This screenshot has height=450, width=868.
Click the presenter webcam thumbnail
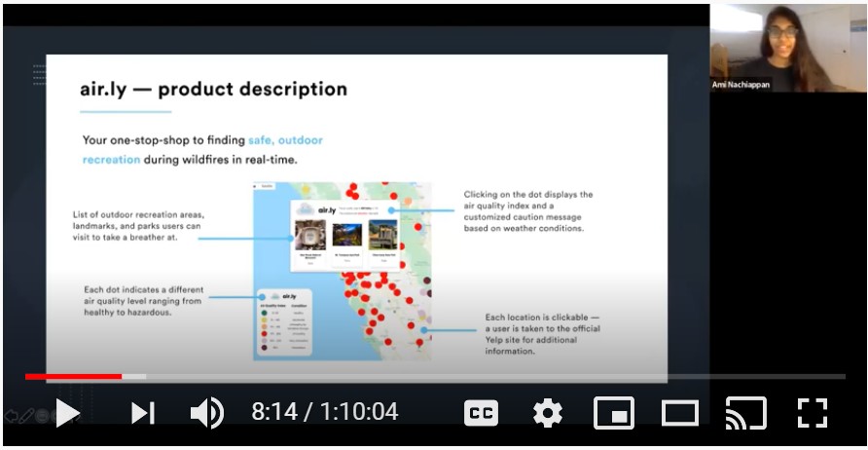(x=788, y=48)
